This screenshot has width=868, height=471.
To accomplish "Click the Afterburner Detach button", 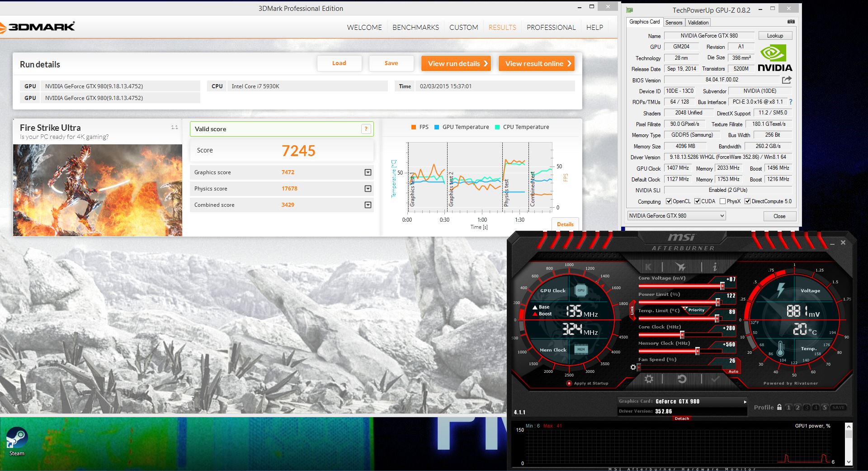I will (682, 419).
